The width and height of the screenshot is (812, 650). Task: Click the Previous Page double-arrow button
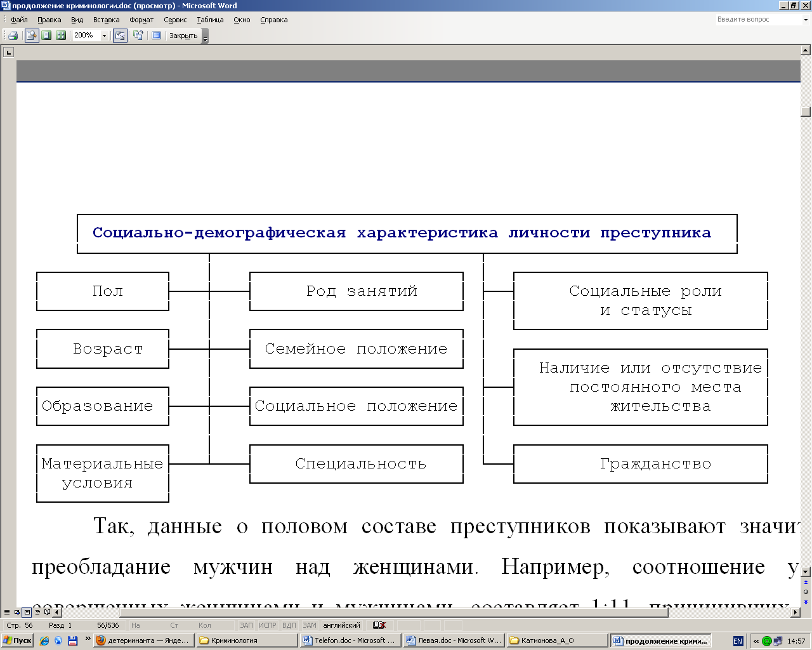coord(806,582)
